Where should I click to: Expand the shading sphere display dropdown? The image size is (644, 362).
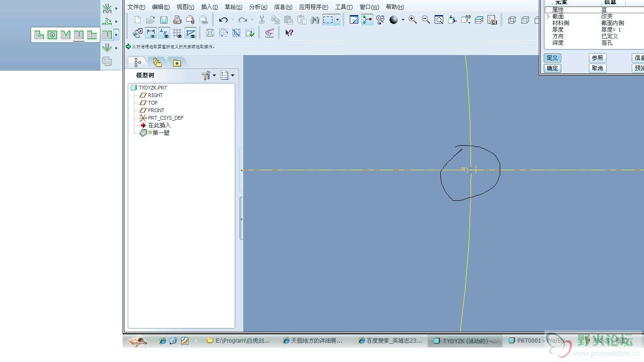tap(403, 20)
